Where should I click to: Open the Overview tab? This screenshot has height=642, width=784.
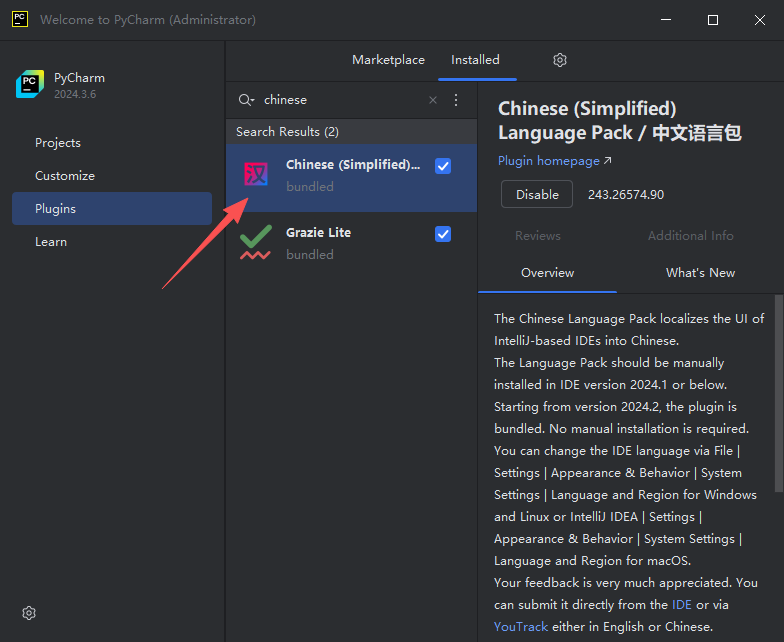[x=548, y=273]
